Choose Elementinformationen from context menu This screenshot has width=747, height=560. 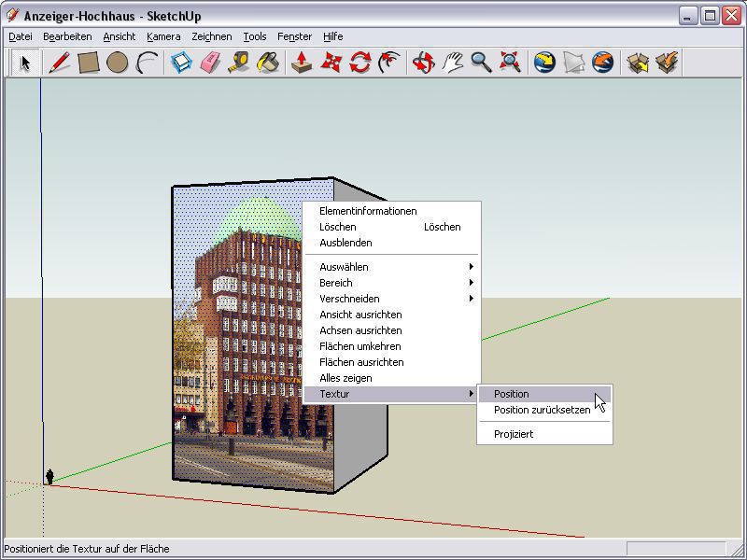click(x=368, y=211)
